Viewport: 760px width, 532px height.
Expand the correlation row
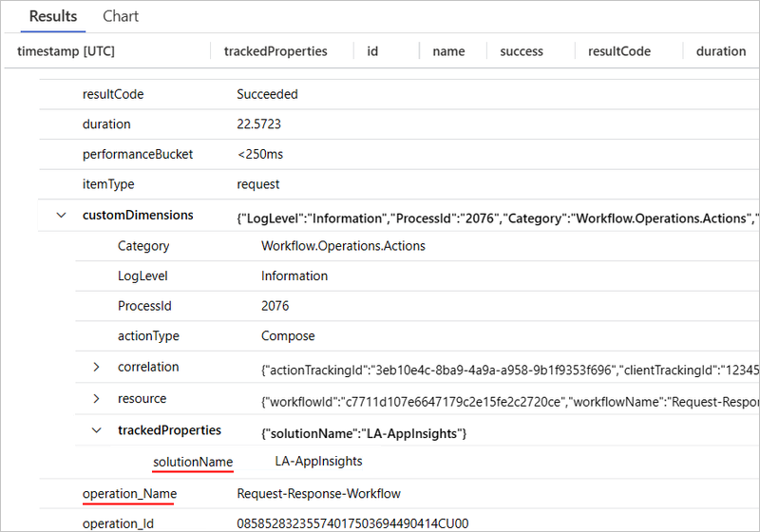pos(96,368)
